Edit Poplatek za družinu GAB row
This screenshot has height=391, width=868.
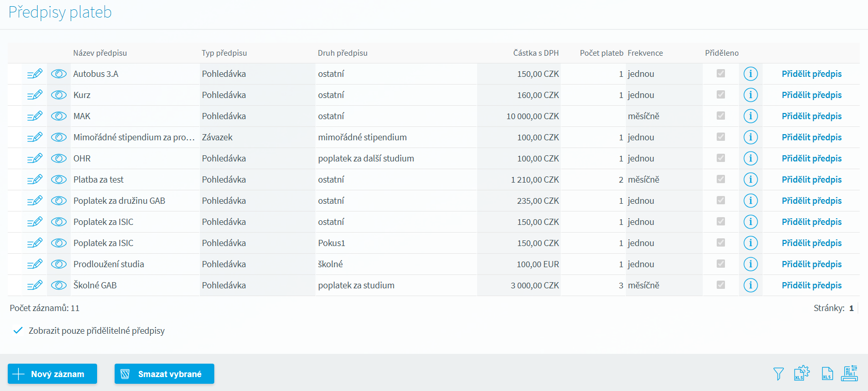click(x=35, y=201)
